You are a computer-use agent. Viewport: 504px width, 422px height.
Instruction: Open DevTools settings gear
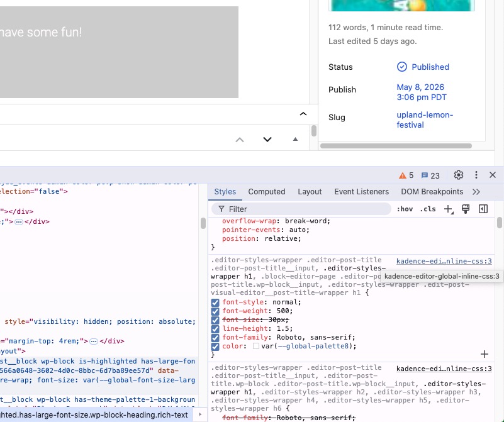pos(458,175)
